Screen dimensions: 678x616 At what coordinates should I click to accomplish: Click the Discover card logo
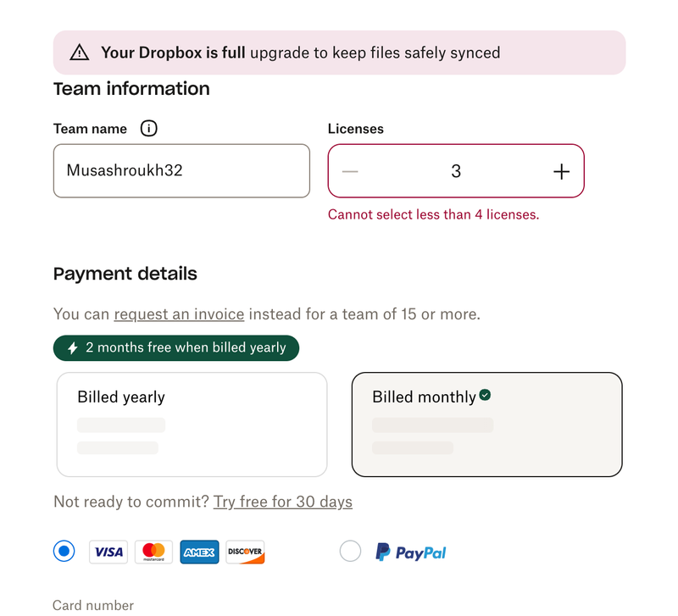tap(245, 552)
